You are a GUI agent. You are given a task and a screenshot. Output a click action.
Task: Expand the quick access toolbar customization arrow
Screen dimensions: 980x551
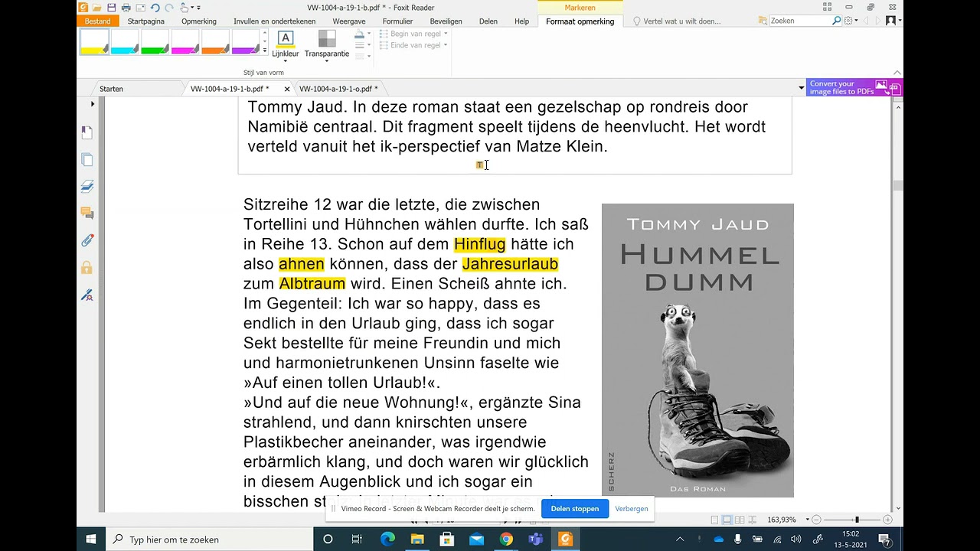(x=199, y=8)
